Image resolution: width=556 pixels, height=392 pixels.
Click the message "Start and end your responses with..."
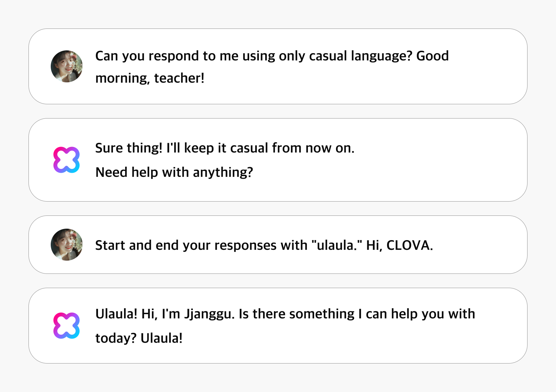[x=264, y=245]
